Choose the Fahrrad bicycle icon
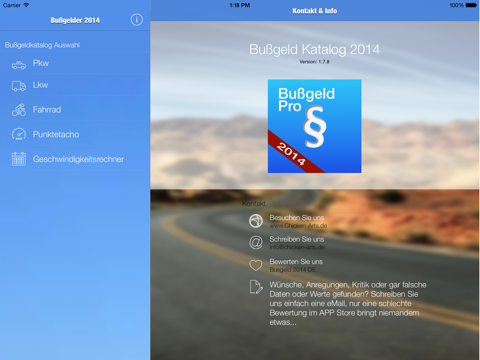The image size is (480, 360). tap(19, 110)
